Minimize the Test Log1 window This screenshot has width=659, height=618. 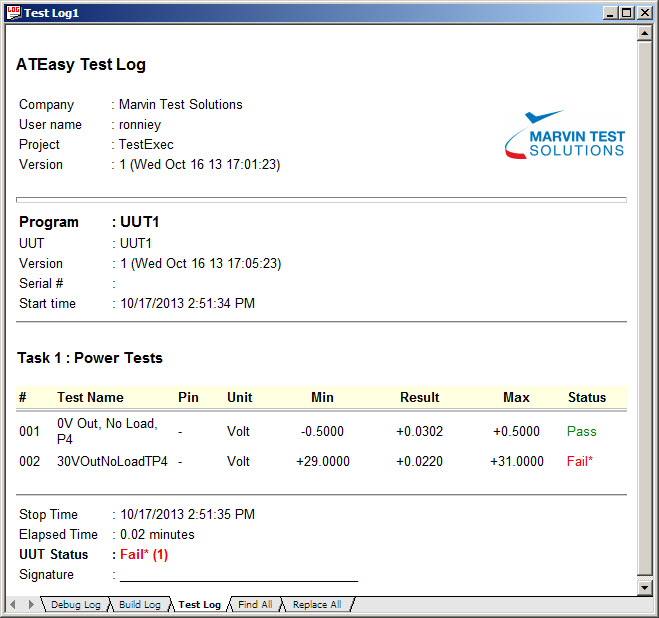point(609,12)
